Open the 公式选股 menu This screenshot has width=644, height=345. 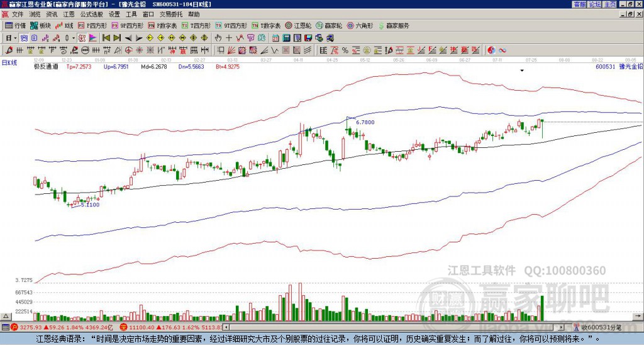91,14
